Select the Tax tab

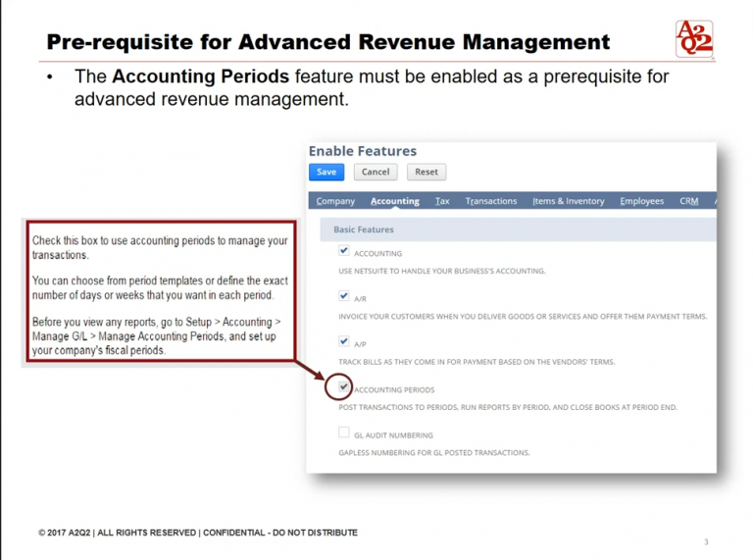click(x=442, y=201)
